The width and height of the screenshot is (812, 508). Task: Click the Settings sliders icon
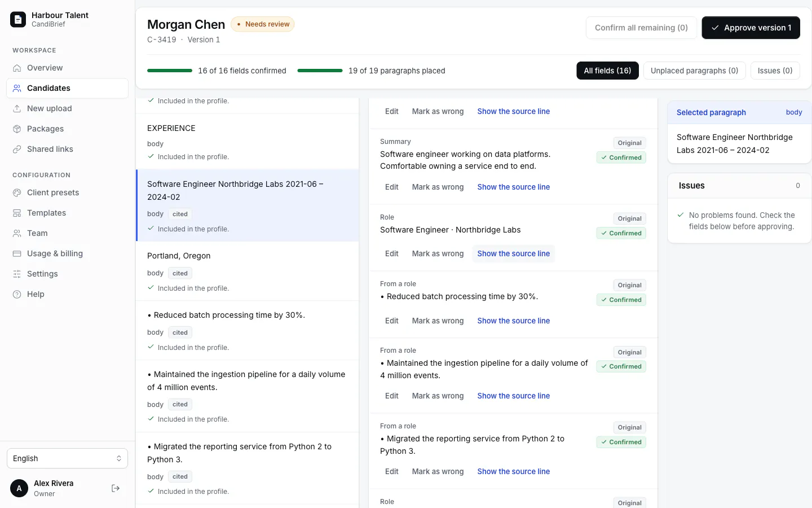click(17, 274)
